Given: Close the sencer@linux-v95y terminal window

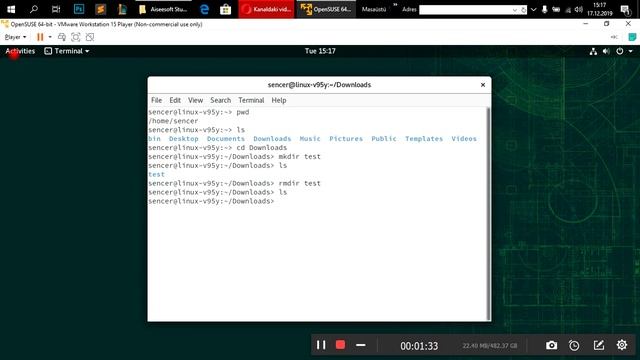Looking at the screenshot, I should (x=483, y=85).
